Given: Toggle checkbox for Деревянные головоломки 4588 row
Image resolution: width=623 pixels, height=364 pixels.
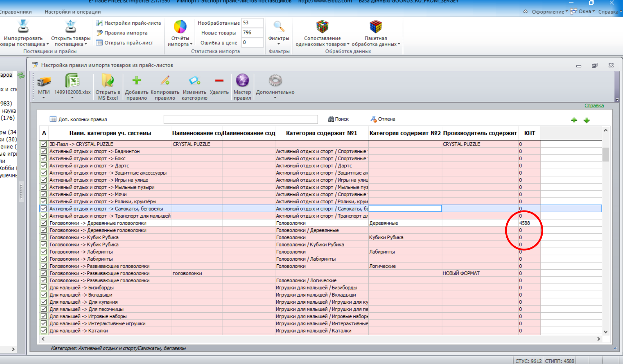Looking at the screenshot, I should pos(44,223).
